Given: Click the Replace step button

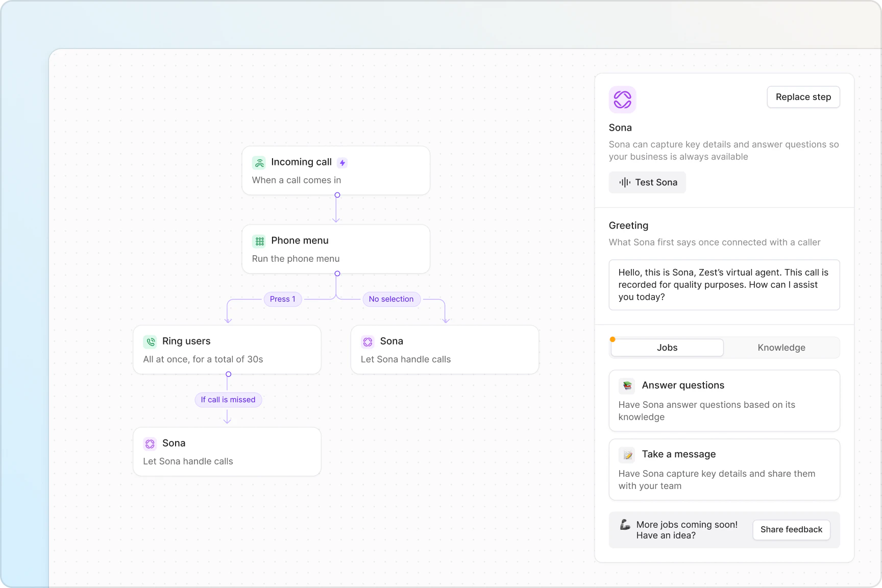Looking at the screenshot, I should tap(803, 96).
